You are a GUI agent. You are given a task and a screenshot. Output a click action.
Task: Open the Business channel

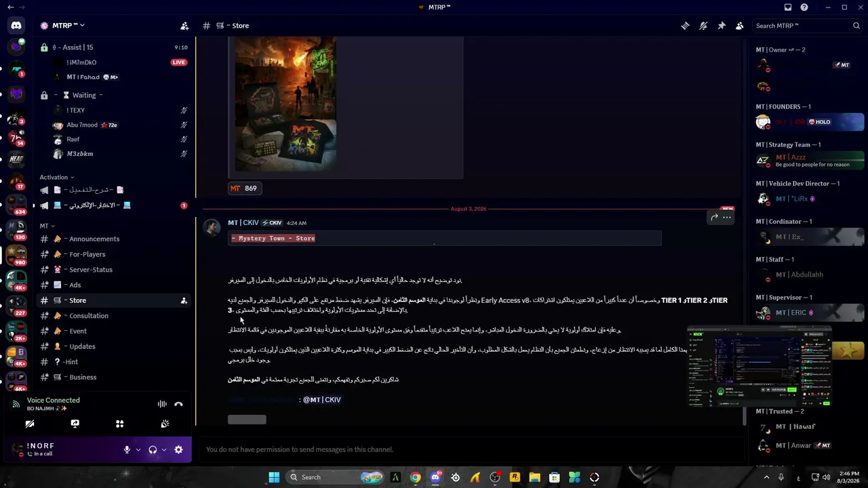pos(113,377)
